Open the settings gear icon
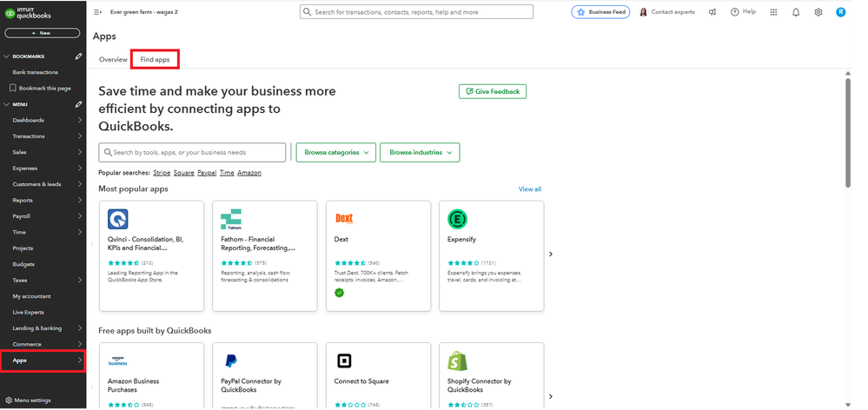Viewport: 868px width, 410px height. [818, 12]
